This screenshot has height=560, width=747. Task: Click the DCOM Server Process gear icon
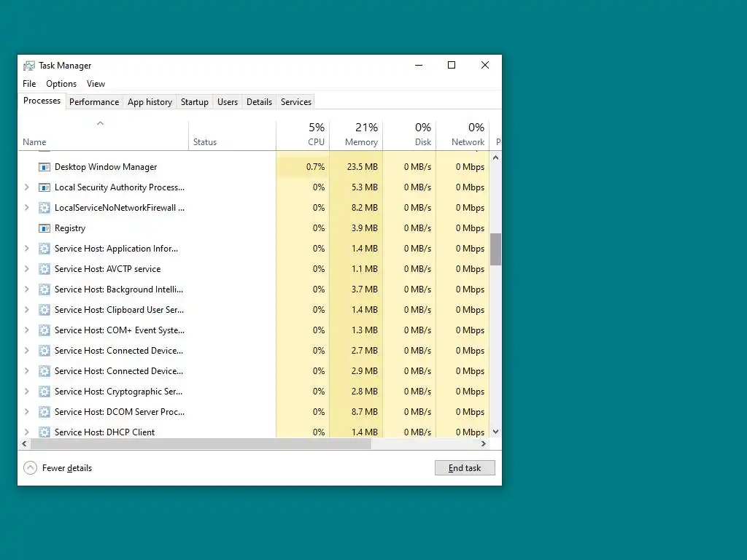(44, 412)
